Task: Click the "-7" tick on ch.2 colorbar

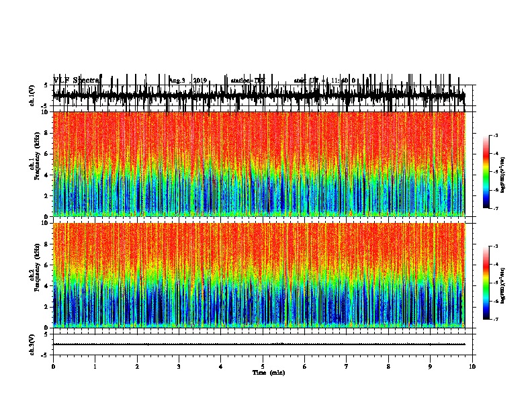Action: coord(495,320)
